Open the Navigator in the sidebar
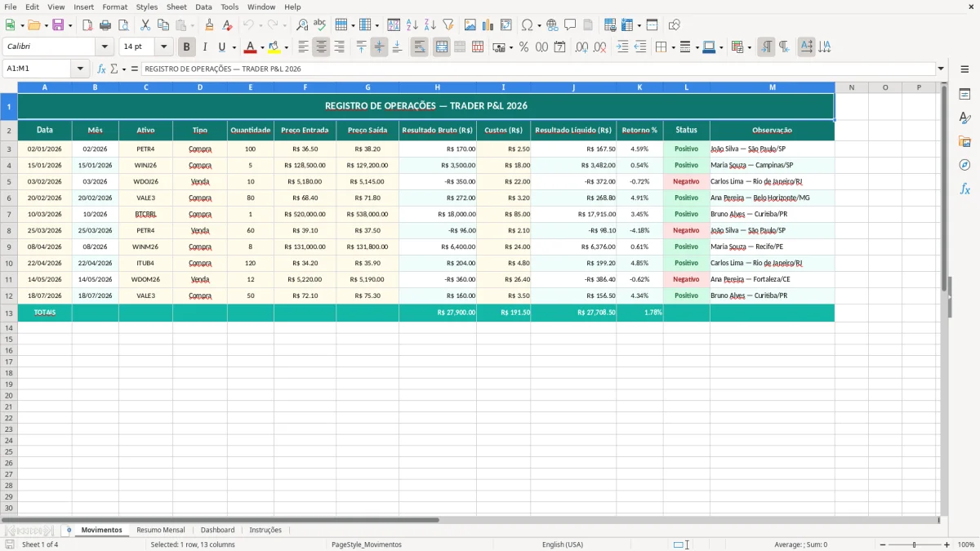 coord(964,165)
